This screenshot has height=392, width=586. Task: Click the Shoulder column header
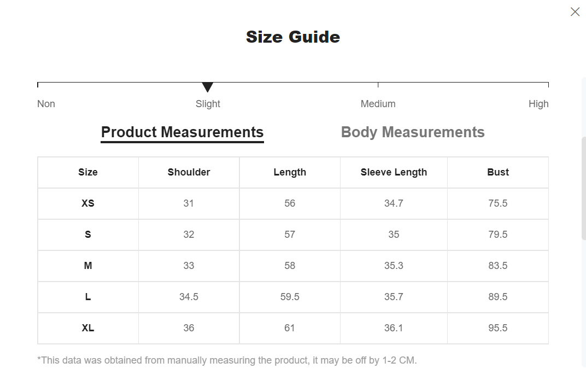pyautogui.click(x=189, y=172)
